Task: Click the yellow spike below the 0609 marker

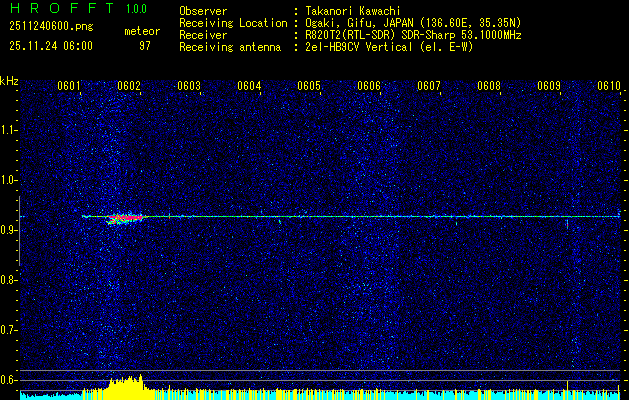Action: (567, 389)
